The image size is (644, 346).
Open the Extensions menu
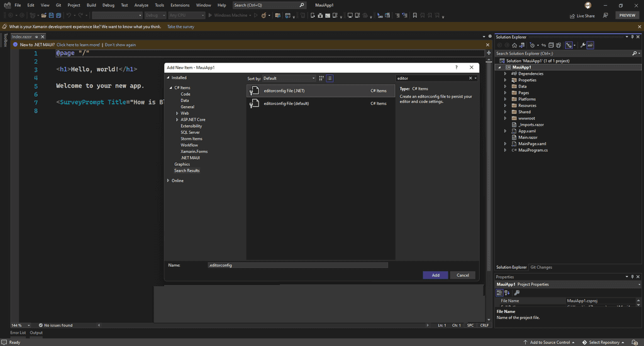pos(180,5)
